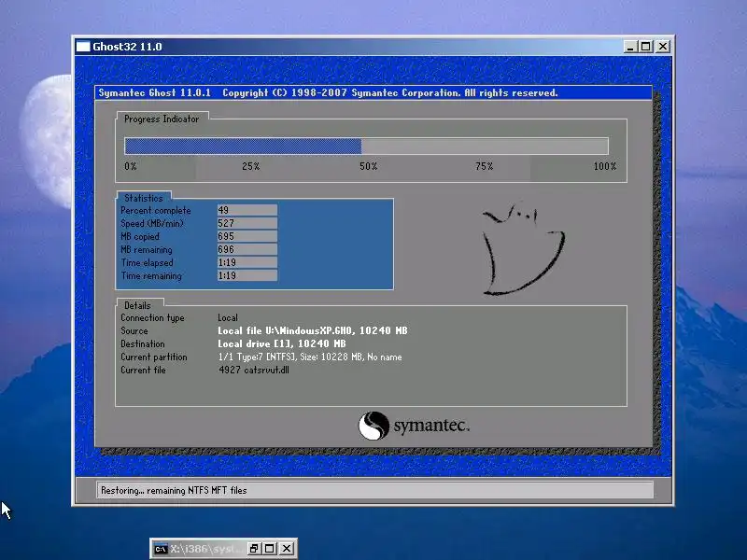The image size is (747, 560).
Task: Close the Ghost32 11.0 window
Action: [x=663, y=47]
